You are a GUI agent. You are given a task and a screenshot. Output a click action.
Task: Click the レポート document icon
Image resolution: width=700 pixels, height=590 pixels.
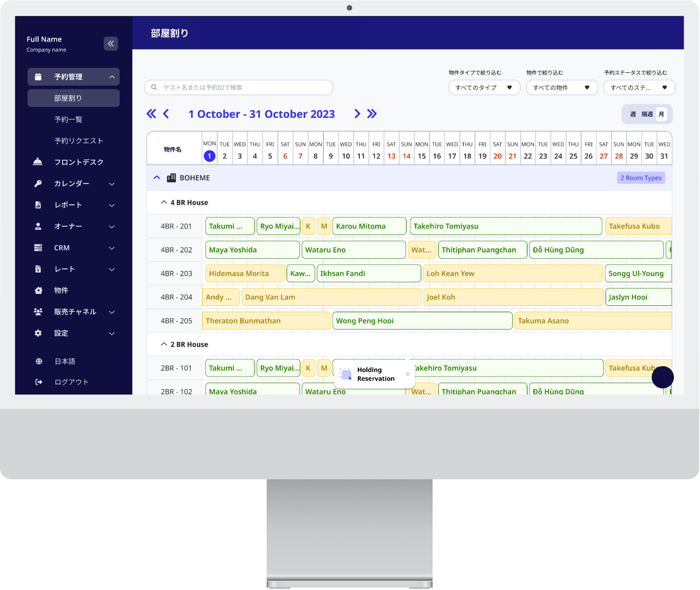pyautogui.click(x=38, y=205)
